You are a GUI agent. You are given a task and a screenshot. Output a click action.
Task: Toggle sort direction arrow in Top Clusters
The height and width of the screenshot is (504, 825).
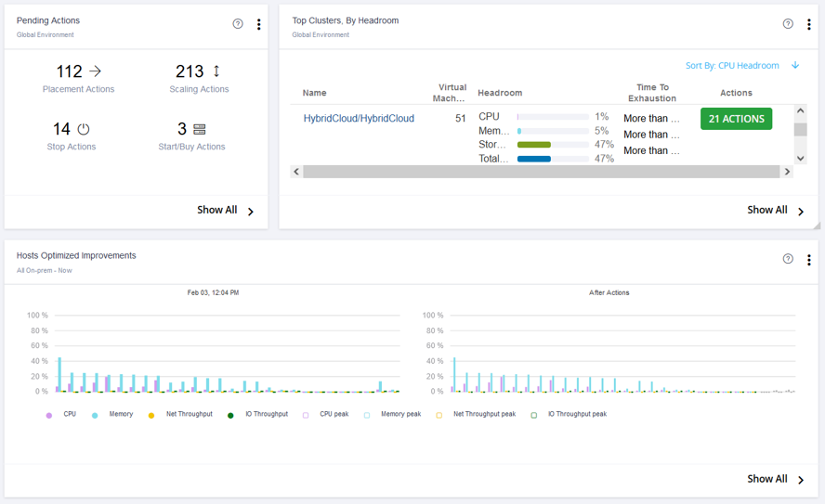point(795,66)
